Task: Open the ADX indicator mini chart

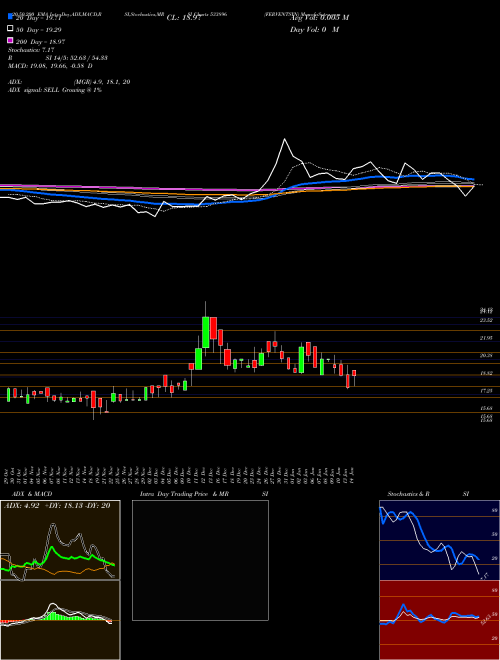Action: (60, 540)
